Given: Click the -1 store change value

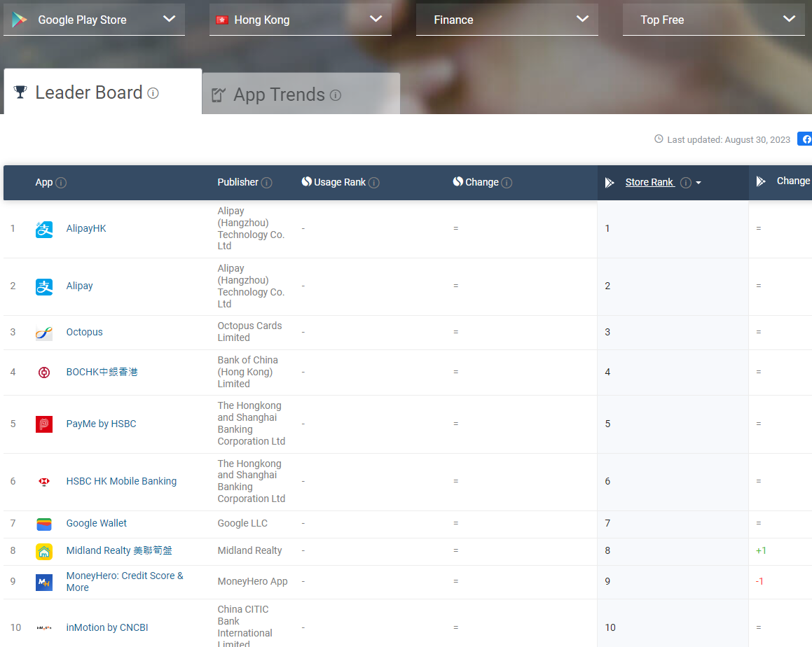Looking at the screenshot, I should pos(759,581).
